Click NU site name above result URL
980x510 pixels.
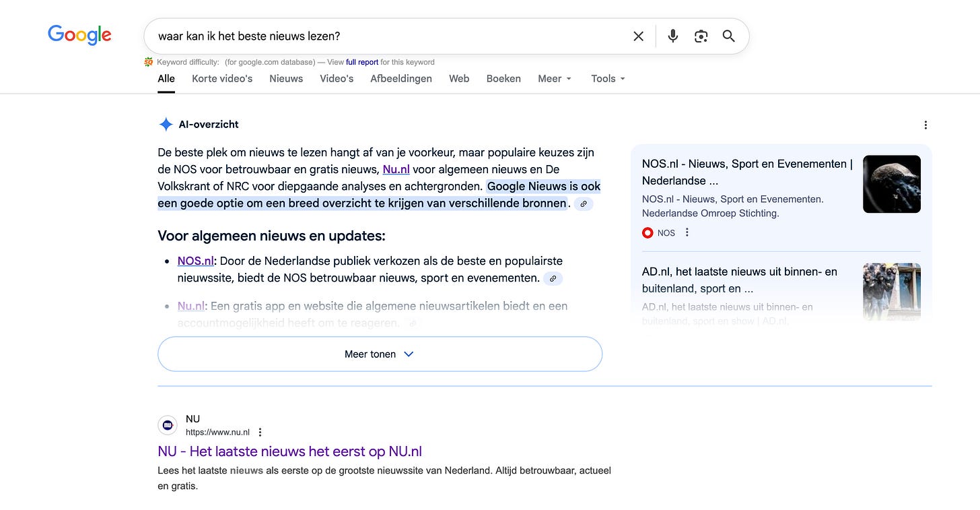(193, 419)
